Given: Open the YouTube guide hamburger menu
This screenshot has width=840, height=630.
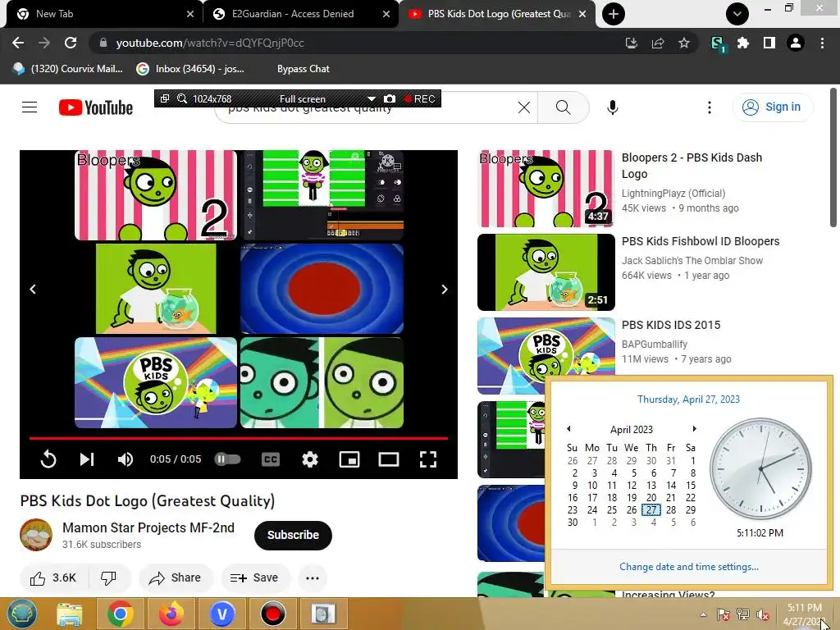Looking at the screenshot, I should pyautogui.click(x=30, y=107).
